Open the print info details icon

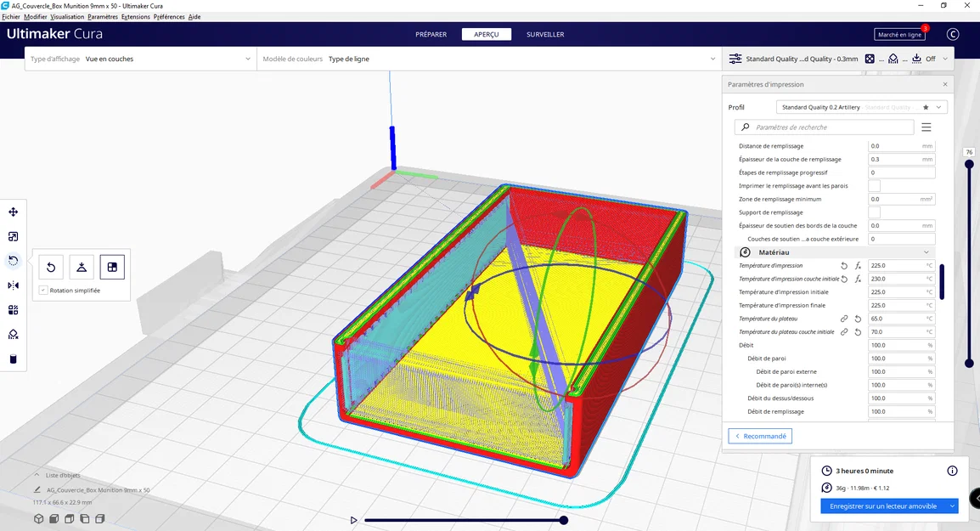coord(952,471)
